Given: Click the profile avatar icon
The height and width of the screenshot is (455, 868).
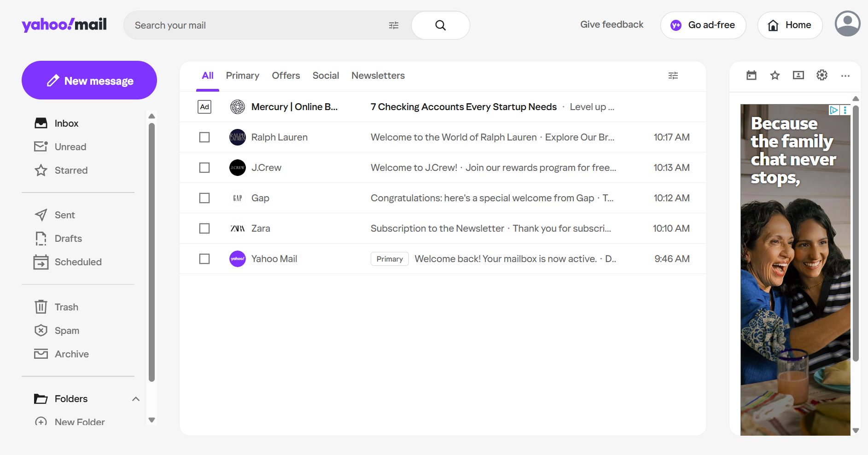Looking at the screenshot, I should click(x=848, y=23).
